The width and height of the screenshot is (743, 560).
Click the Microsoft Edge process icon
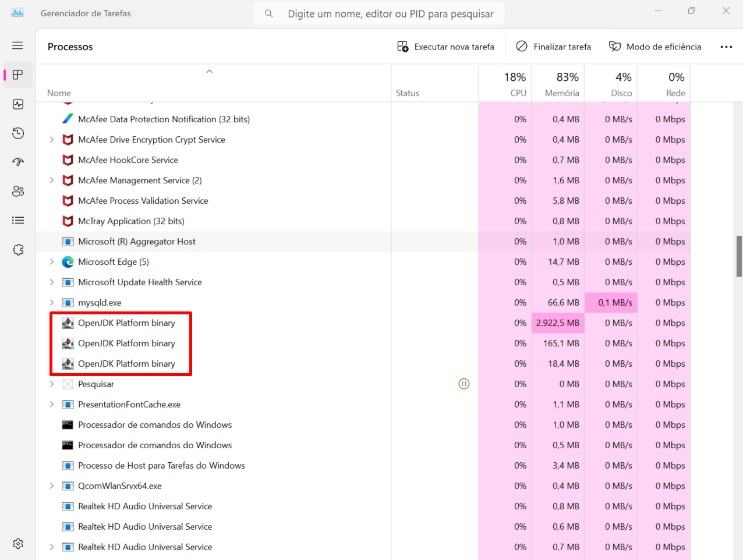pyautogui.click(x=68, y=262)
